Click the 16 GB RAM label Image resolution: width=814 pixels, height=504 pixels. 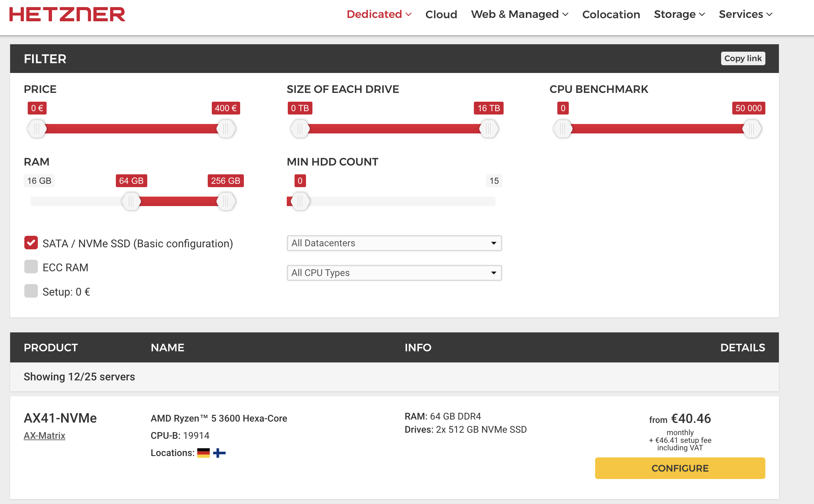pyautogui.click(x=39, y=181)
